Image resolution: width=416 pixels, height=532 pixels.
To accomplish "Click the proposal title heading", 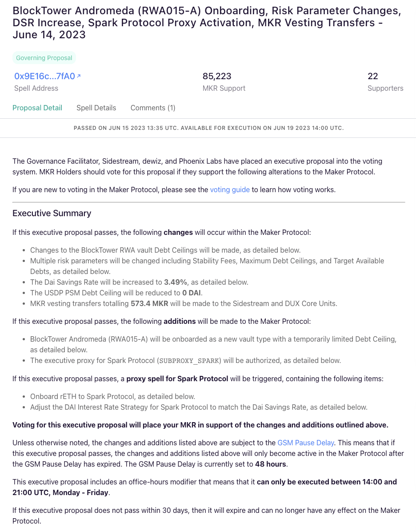I will [207, 22].
